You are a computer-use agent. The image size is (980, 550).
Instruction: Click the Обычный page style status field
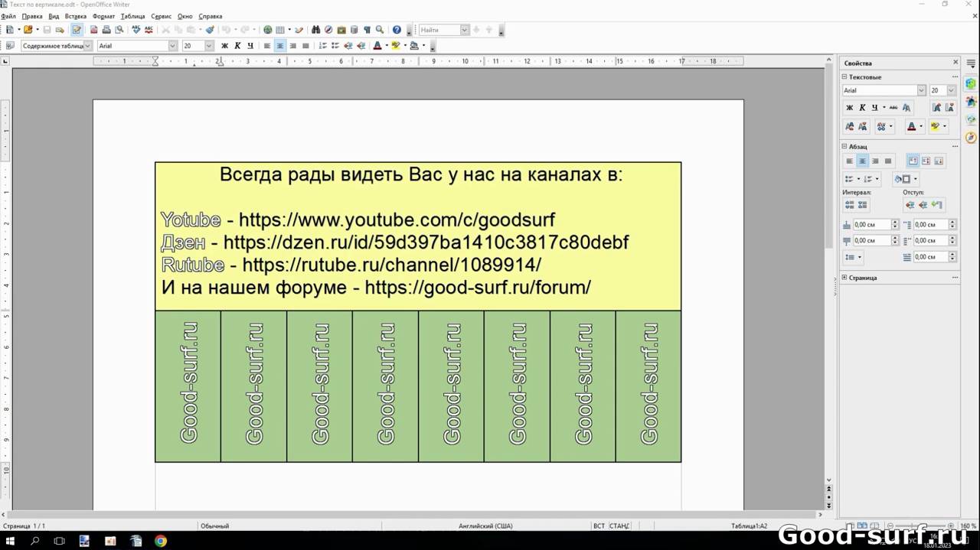tap(214, 526)
